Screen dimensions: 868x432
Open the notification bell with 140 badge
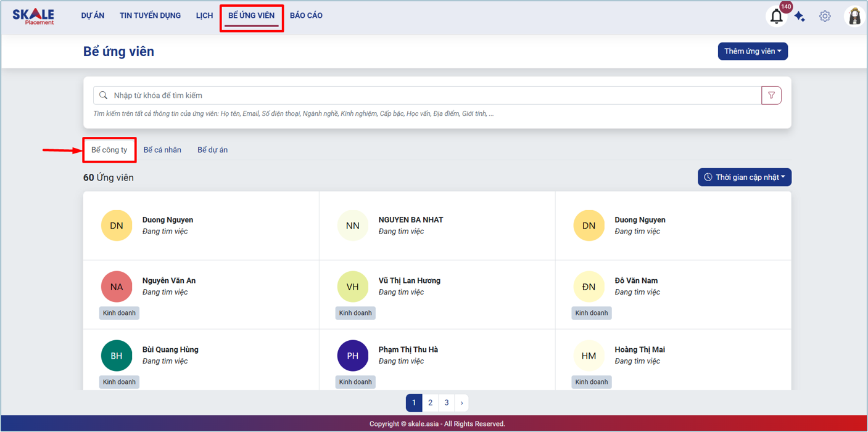coord(777,17)
